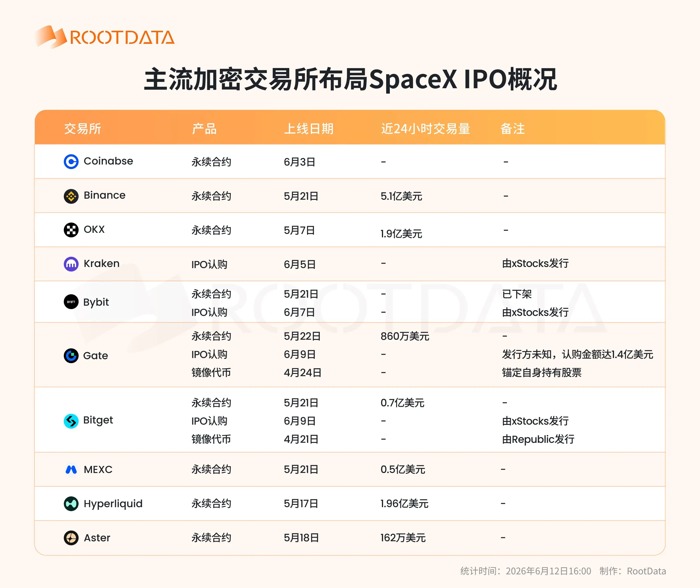
Task: Click the 镜像代币 product in Bitget row
Action: (211, 439)
